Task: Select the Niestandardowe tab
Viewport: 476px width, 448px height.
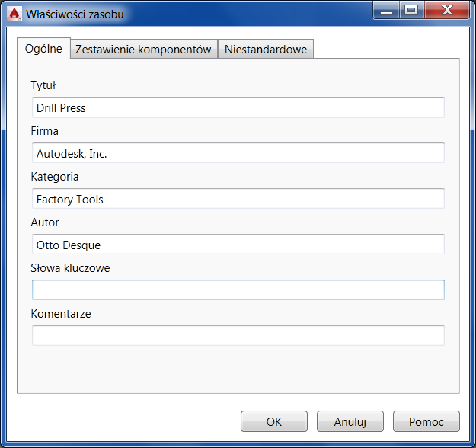Action: point(266,50)
